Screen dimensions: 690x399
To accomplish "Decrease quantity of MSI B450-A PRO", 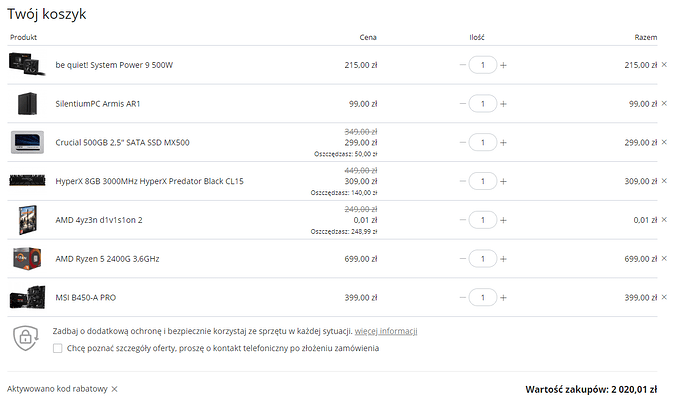I will tap(462, 297).
